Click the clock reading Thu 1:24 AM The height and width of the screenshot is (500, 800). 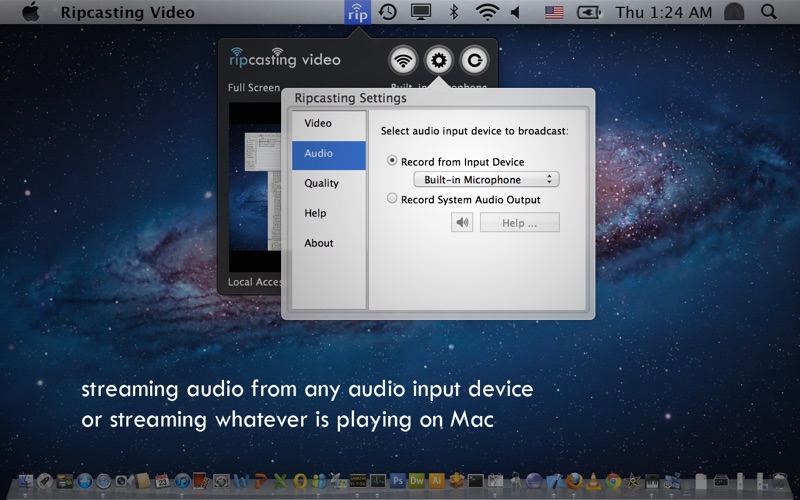click(x=663, y=12)
